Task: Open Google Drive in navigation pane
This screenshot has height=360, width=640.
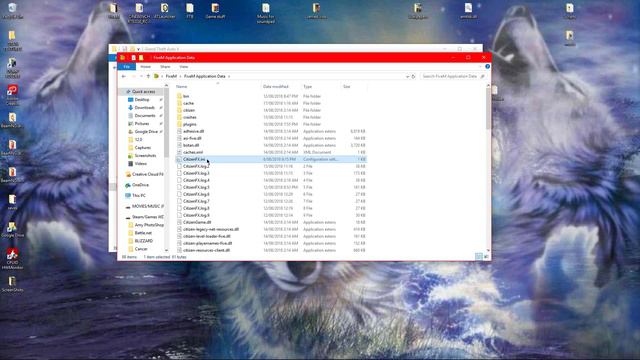Action: [x=146, y=132]
